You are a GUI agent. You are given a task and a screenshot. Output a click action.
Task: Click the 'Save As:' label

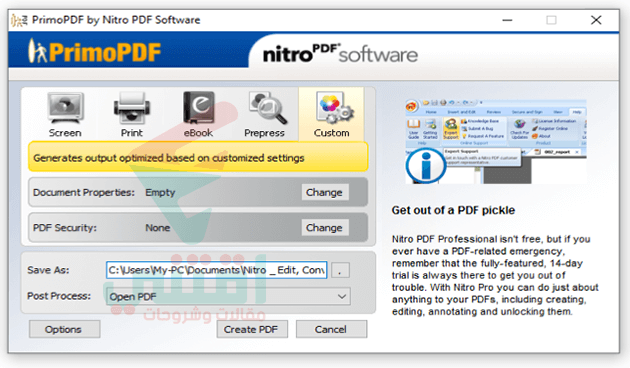pos(48,270)
